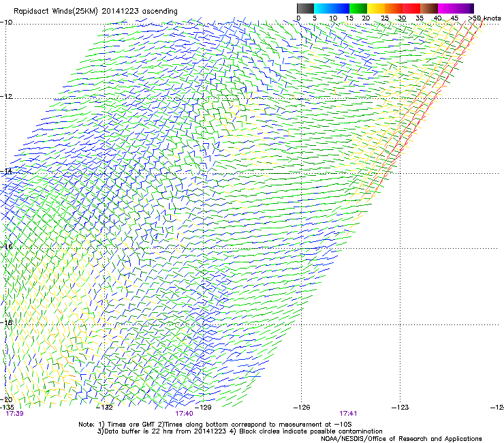The image size is (504, 443).
Task: Click the cyan 5-10 knots color band
Action: [x=323, y=8]
